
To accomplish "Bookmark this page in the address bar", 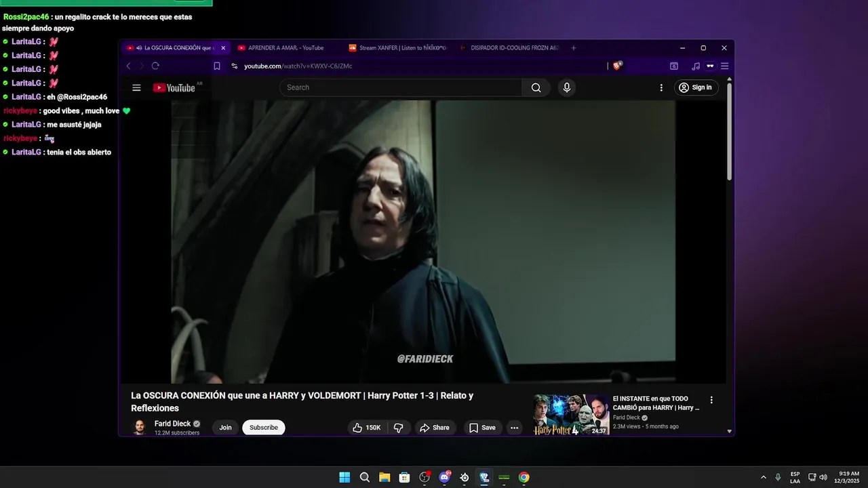I will 217,66.
